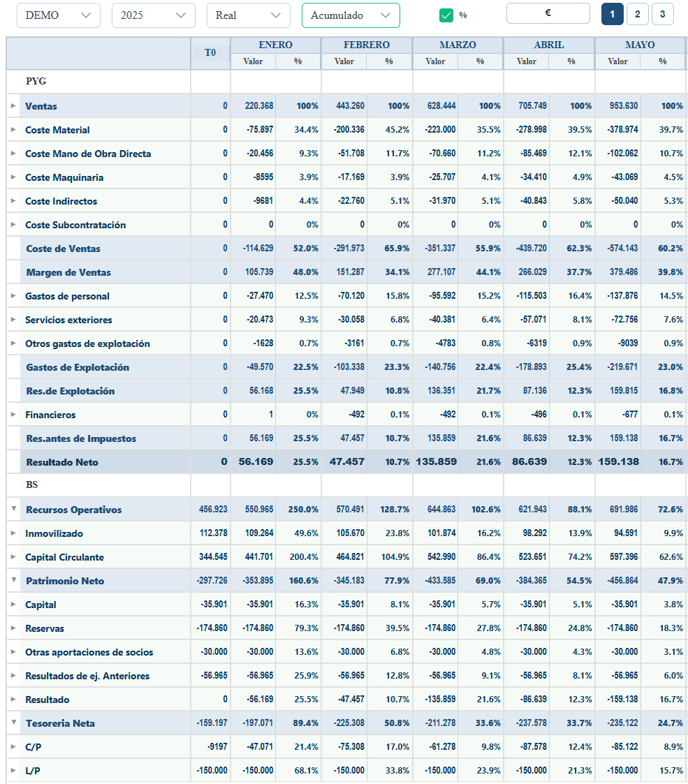688x784 pixels.
Task: Open the Acumulado mode dropdown
Action: tap(351, 15)
